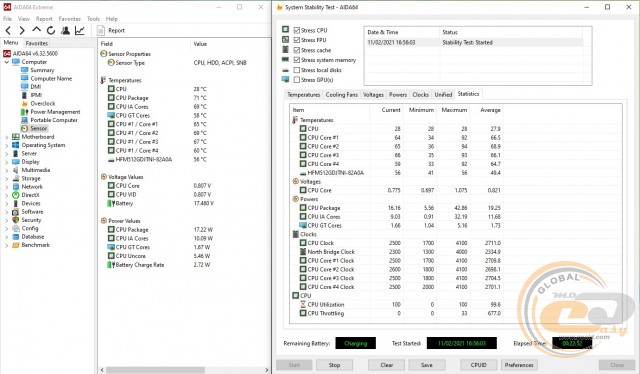Enable the Stress local disks checkbox
This screenshot has height=374, width=640.
tap(297, 70)
